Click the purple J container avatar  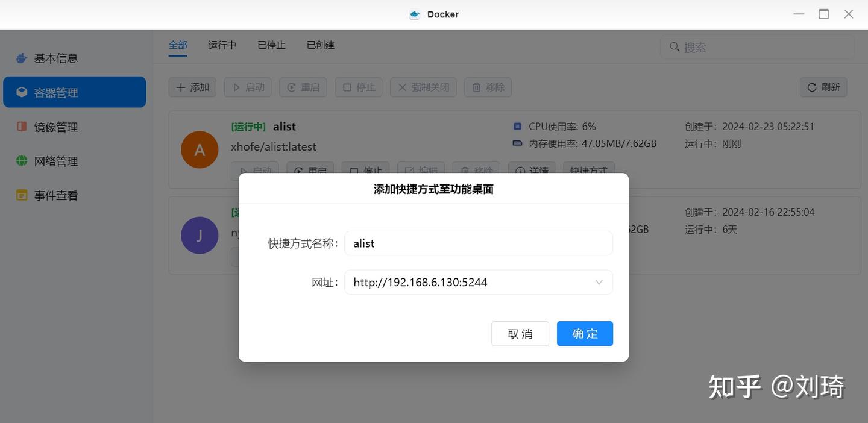[x=200, y=235]
